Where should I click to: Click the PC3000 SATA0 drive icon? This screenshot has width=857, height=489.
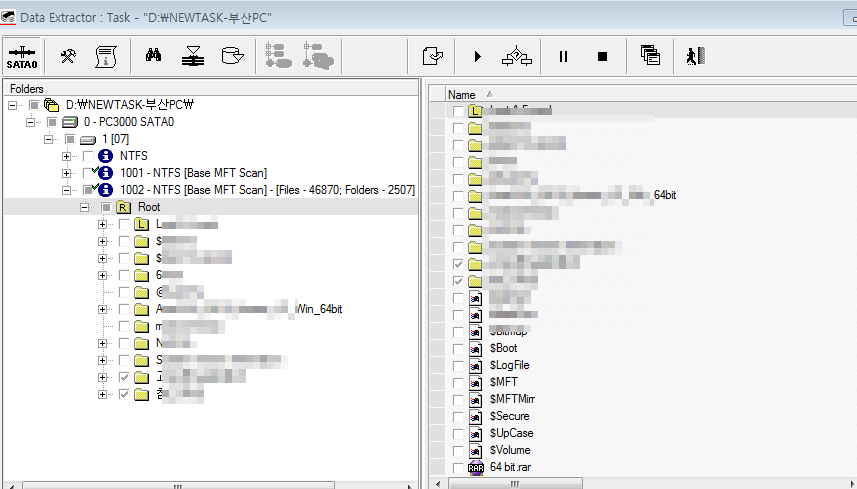[69, 122]
